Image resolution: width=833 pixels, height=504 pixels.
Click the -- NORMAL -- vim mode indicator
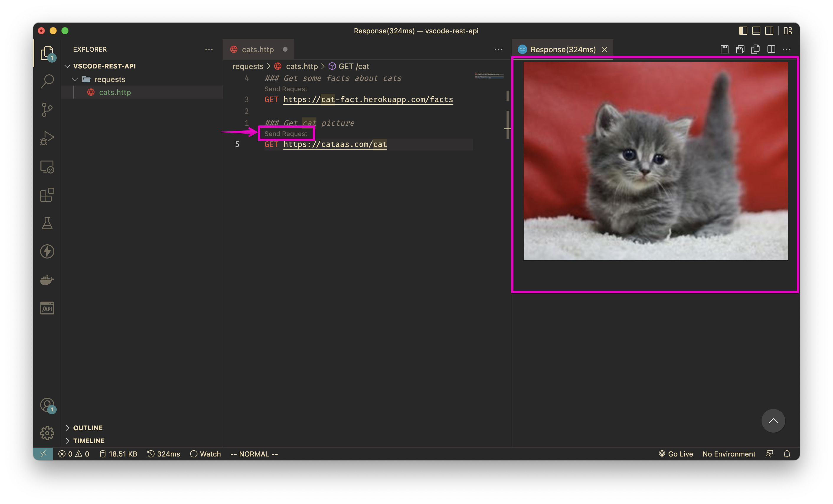point(254,454)
